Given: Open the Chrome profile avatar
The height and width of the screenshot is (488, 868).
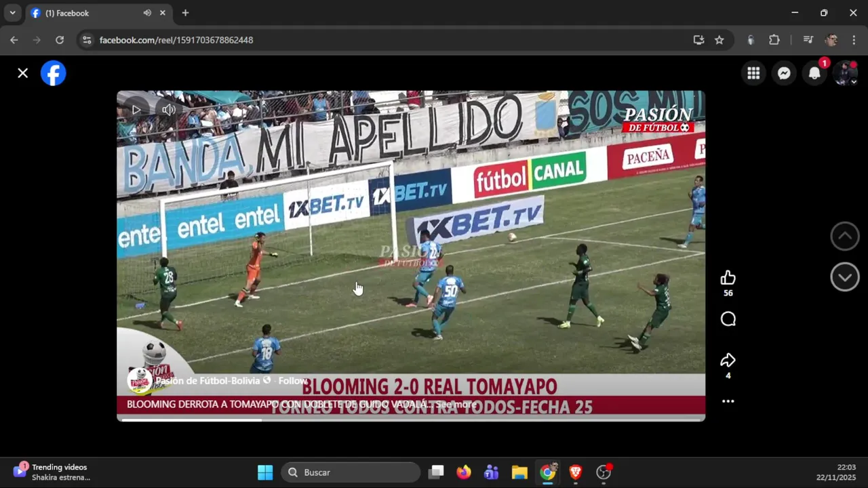Looking at the screenshot, I should [x=831, y=40].
